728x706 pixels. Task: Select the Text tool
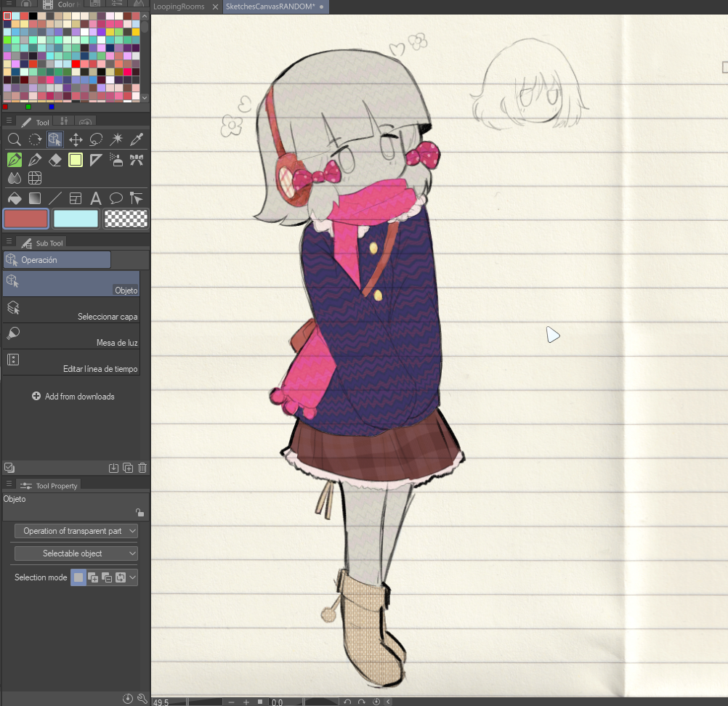[x=96, y=198]
